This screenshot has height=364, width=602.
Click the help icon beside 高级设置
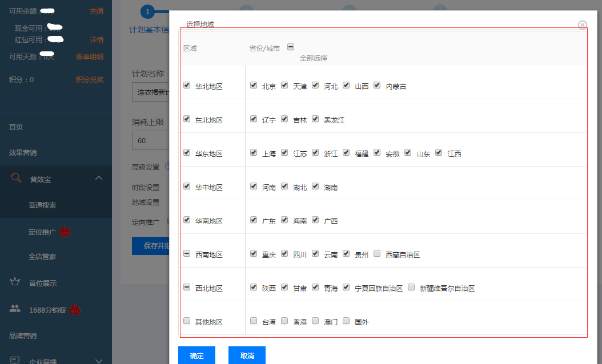[x=167, y=167]
